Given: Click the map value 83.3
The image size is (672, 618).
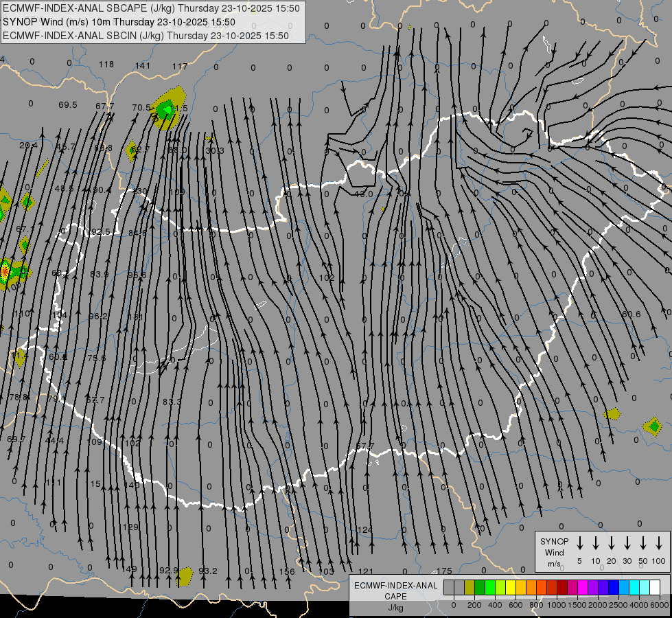Looking at the screenshot, I should coord(172,402).
